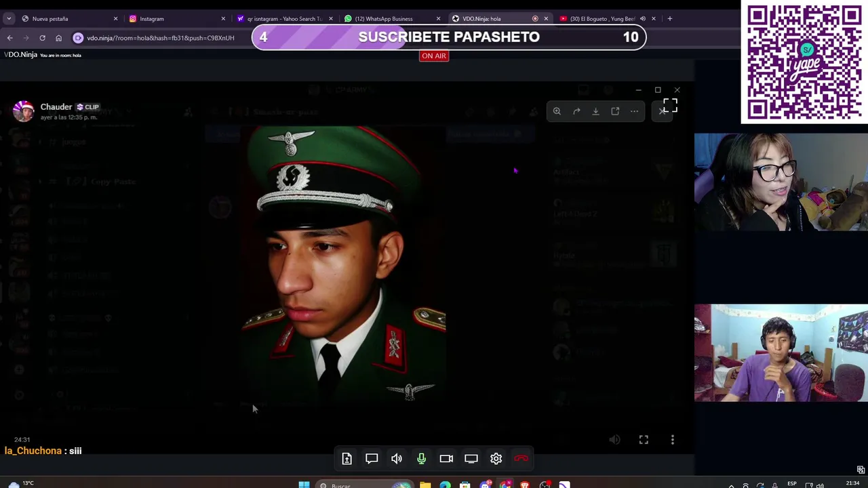Switch to the Instagram tab
The image size is (868, 488).
click(175, 19)
